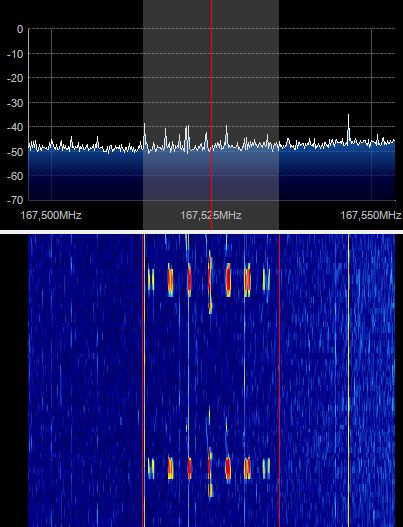Image resolution: width=403 pixels, height=527 pixels.
Task: Select the rightmost burst in upper waterfall row
Action: [x=266, y=279]
